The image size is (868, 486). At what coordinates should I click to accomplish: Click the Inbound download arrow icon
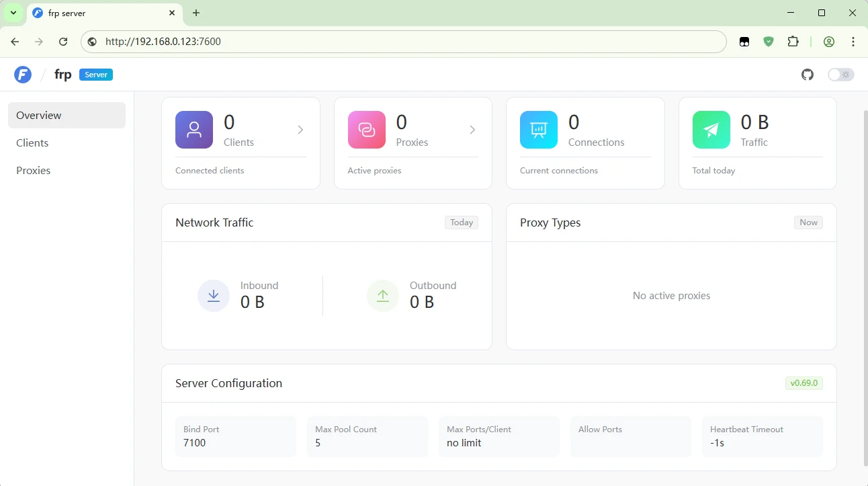pyautogui.click(x=214, y=296)
